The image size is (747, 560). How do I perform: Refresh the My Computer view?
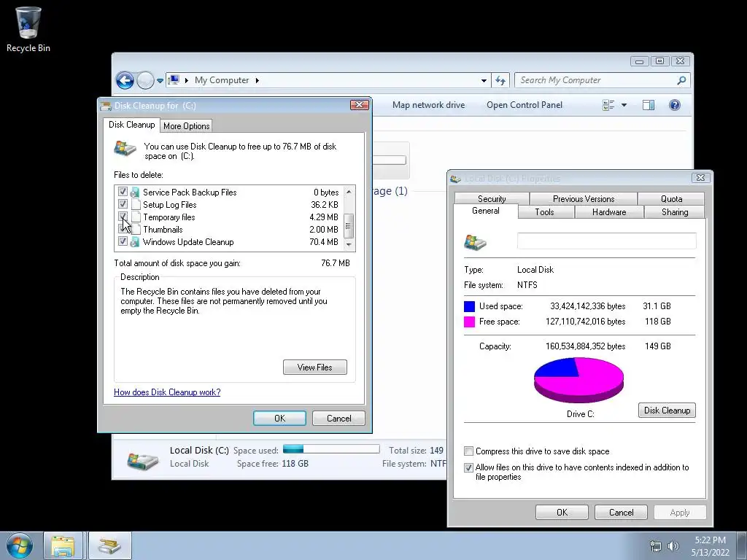tap(500, 80)
